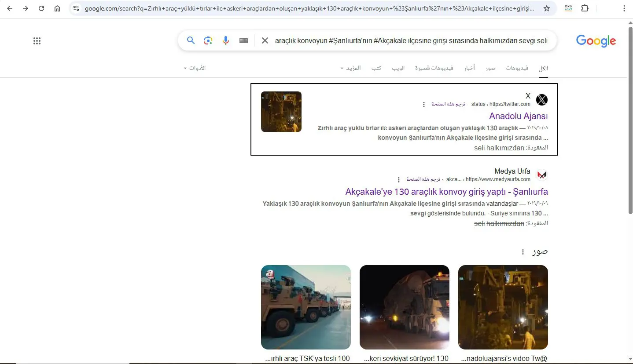Submit search with the magnifier icon
Viewport: 633px width, 364px height.
pos(191,40)
